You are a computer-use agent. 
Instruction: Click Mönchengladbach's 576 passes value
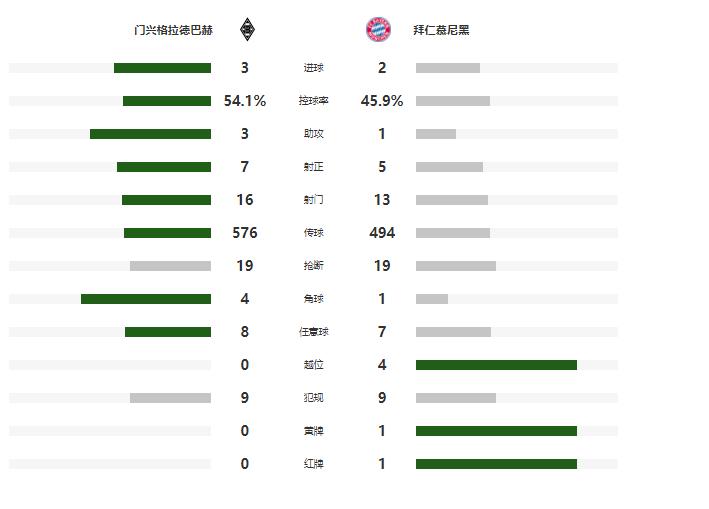coord(244,233)
